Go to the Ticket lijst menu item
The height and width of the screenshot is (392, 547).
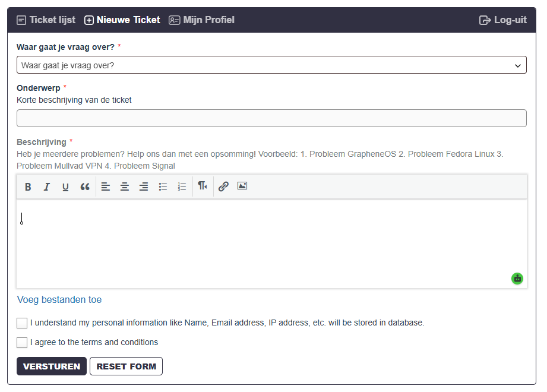pos(46,20)
